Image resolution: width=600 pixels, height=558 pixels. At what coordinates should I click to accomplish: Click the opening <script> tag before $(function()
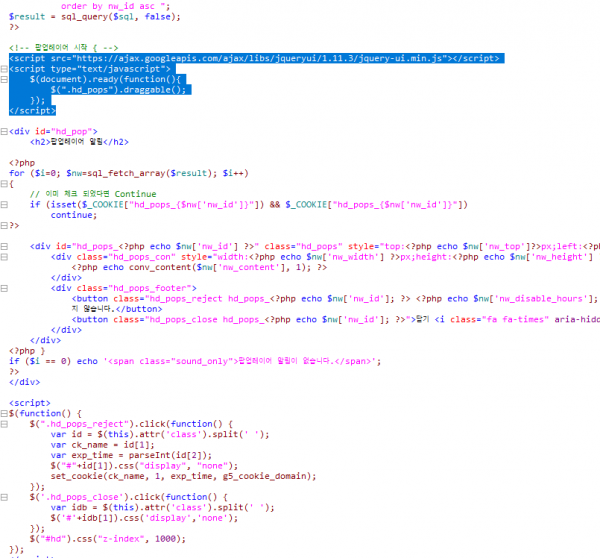click(x=30, y=403)
